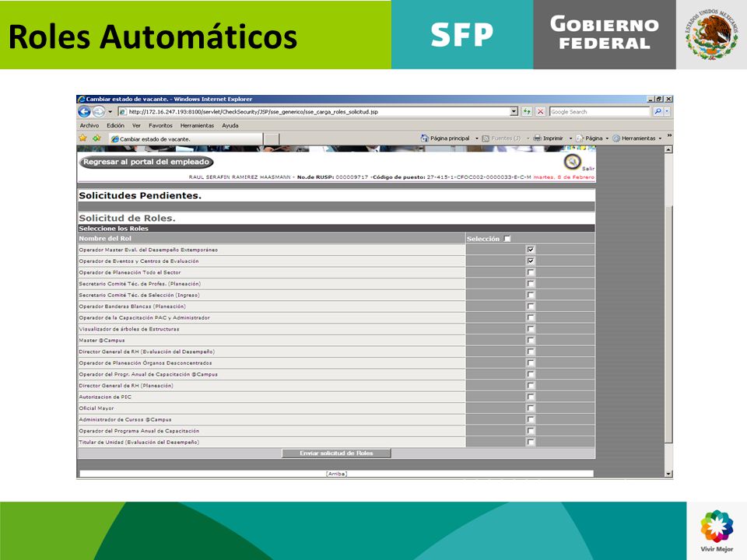The width and height of the screenshot is (747, 560).
Task: Check Director General de RH (Evaluación del Desempeño)
Action: click(530, 352)
